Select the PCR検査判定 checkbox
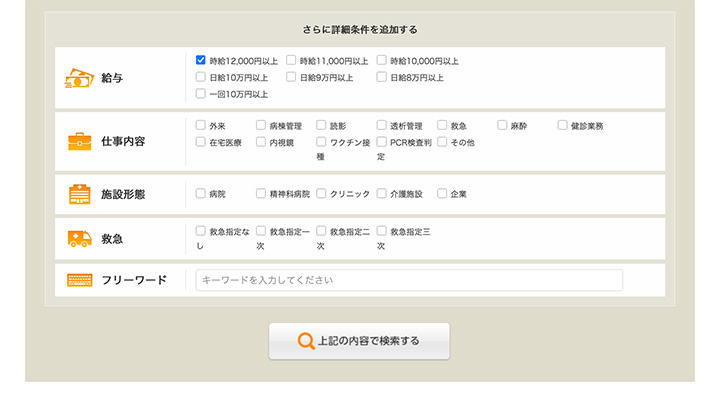The width and height of the screenshot is (720, 401). pyautogui.click(x=382, y=143)
